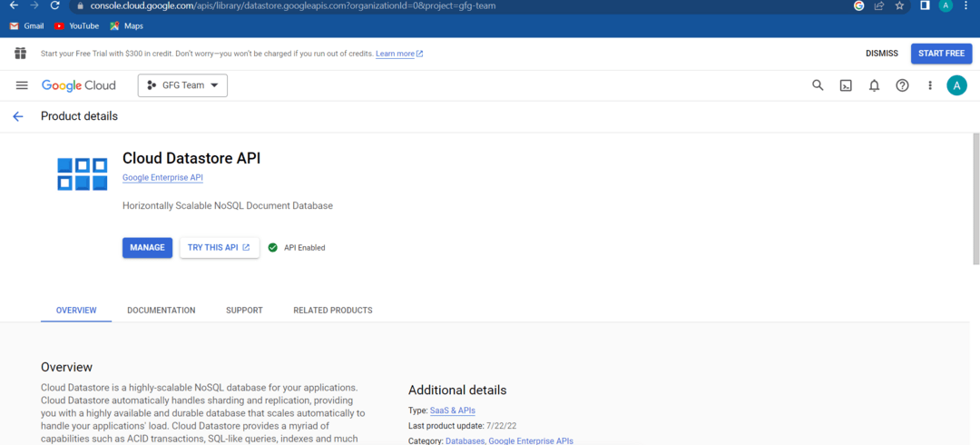Open the browser side panel icon
The height and width of the screenshot is (445, 980).
925,5
